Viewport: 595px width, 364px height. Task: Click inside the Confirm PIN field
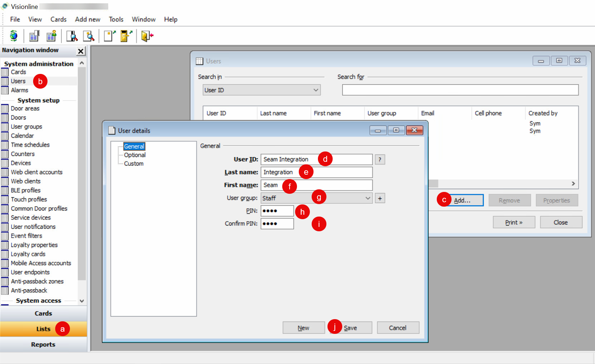click(277, 223)
